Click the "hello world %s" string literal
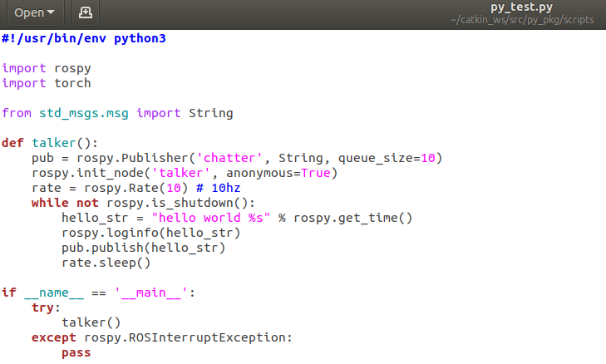The width and height of the screenshot is (606, 364). pos(210,218)
